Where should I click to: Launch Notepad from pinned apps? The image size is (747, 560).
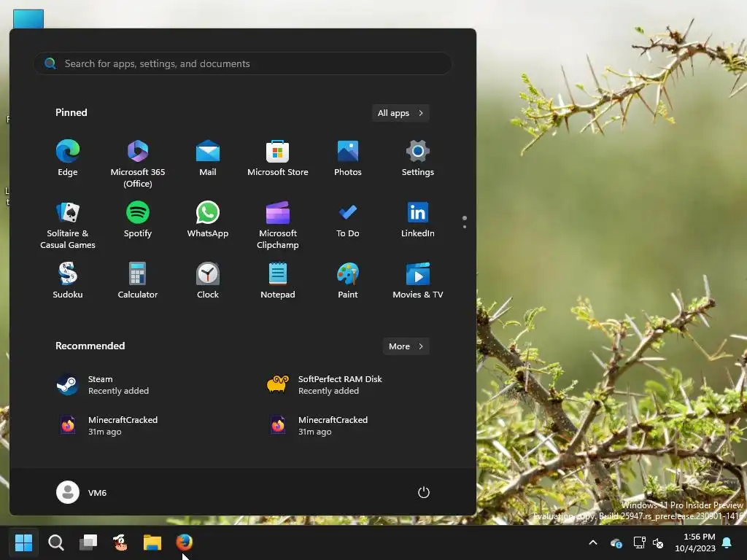point(278,281)
